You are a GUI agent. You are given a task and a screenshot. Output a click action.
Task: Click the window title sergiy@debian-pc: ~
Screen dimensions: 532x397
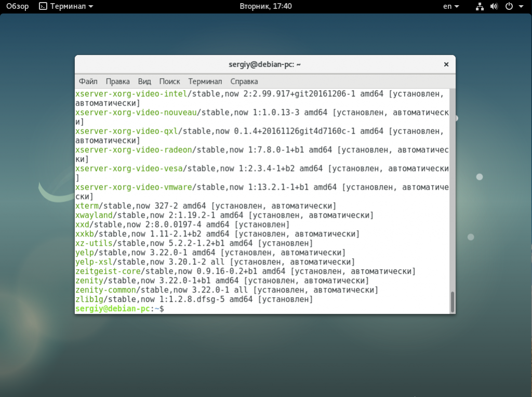point(265,64)
